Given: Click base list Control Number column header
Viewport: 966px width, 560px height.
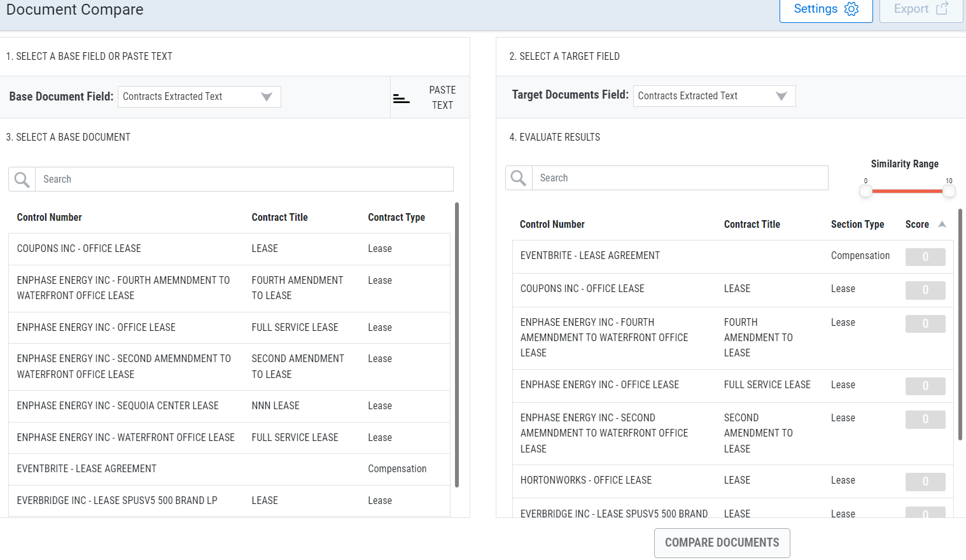Looking at the screenshot, I should tap(50, 218).
